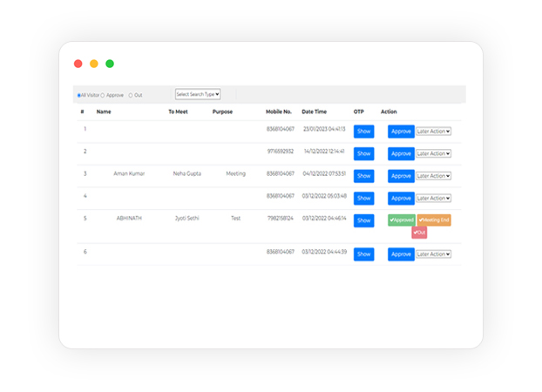Open Later Action dropdown in row 2

point(433,153)
